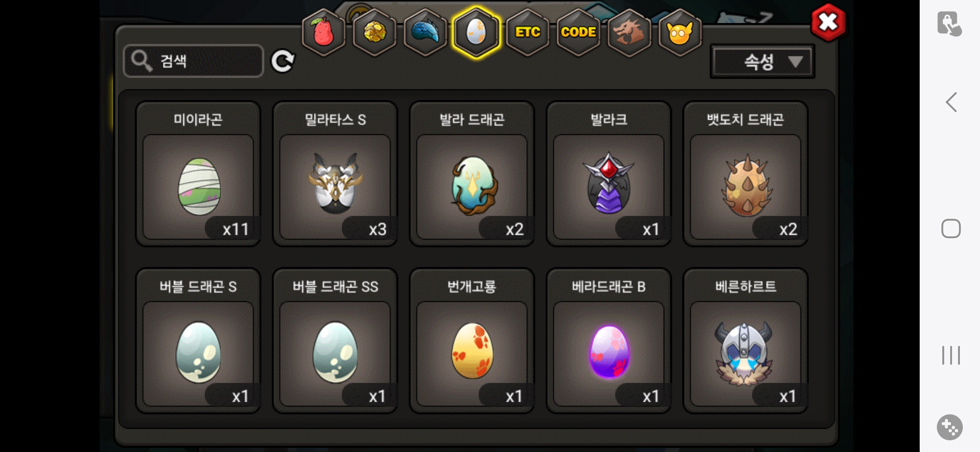Image resolution: width=980 pixels, height=452 pixels.
Task: Focus the 검색 search field
Action: pyautogui.click(x=193, y=61)
